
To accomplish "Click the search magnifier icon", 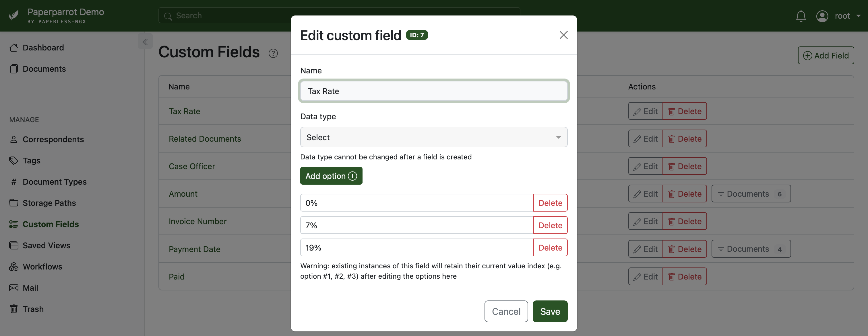I will 168,16.
